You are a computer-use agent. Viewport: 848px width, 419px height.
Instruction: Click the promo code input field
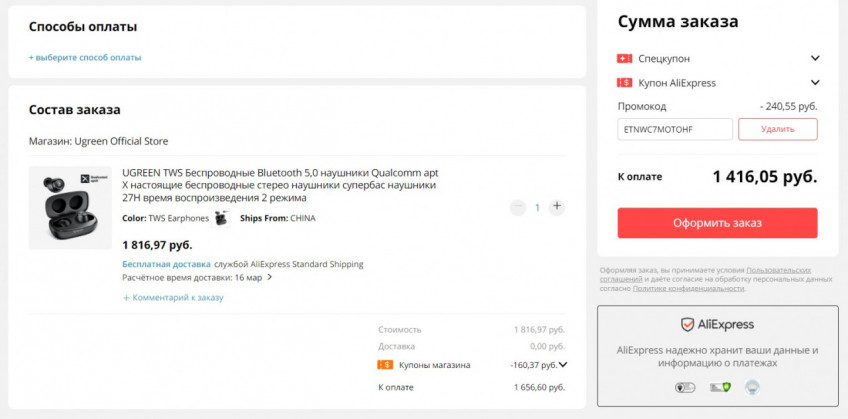[675, 129]
